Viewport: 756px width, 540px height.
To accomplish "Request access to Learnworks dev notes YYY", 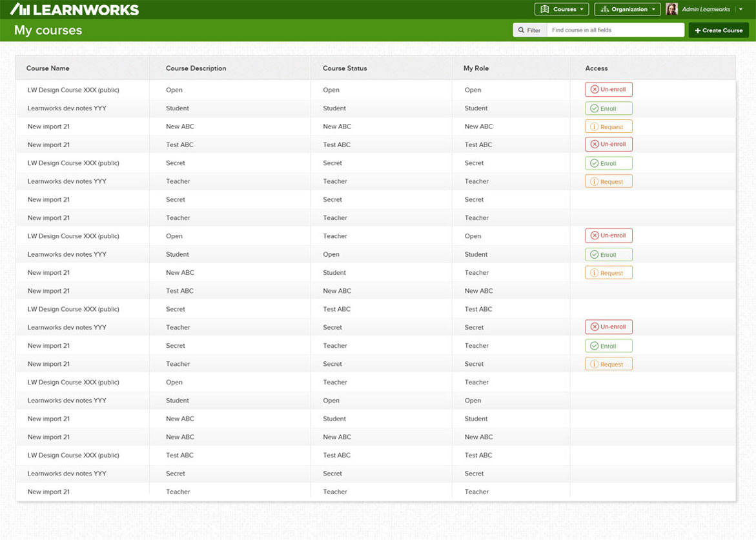I will click(608, 181).
